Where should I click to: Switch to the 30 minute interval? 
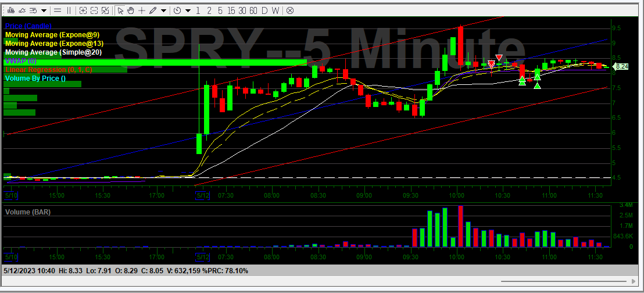click(x=242, y=10)
